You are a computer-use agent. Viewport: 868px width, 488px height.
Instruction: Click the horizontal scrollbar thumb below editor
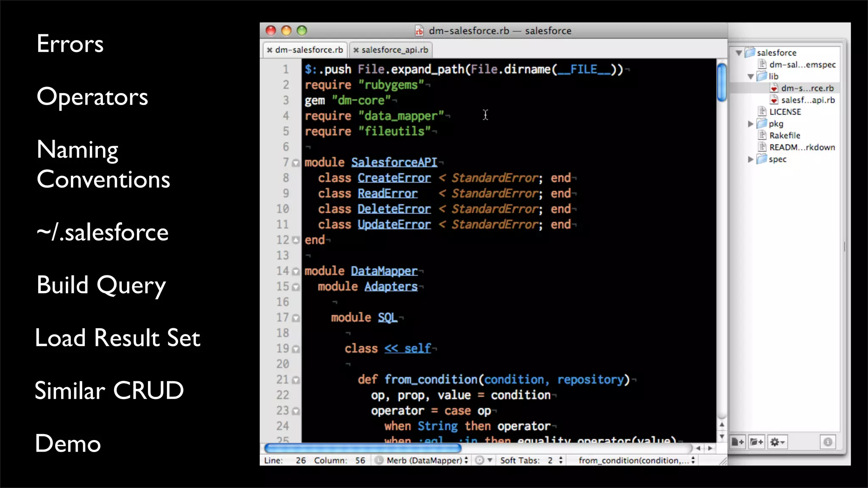362,448
